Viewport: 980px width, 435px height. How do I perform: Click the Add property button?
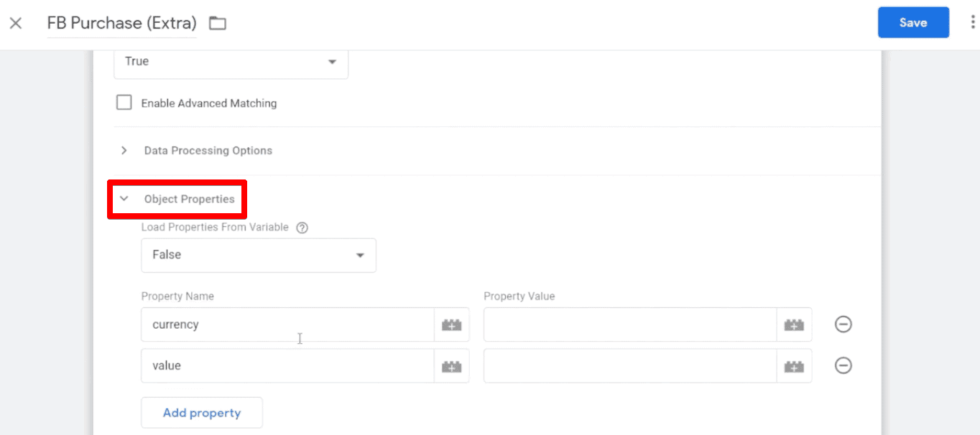coord(201,412)
